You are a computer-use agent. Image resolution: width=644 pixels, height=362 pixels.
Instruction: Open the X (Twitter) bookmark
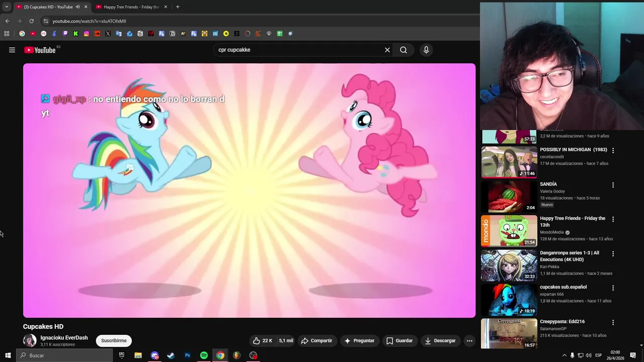click(x=108, y=34)
